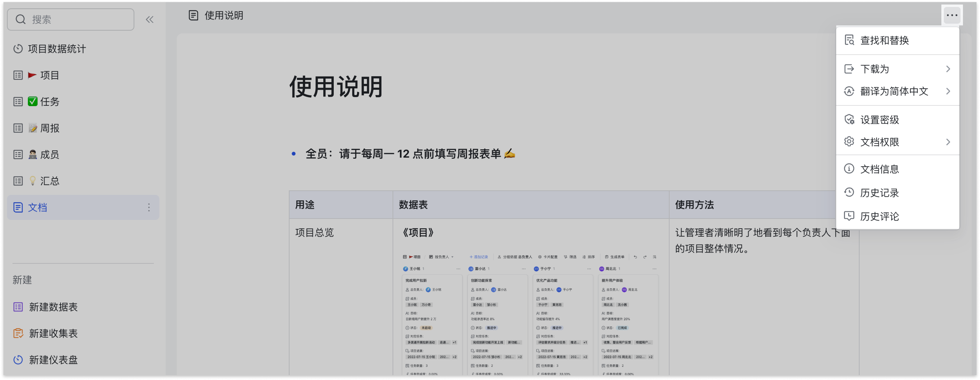Click 新建仪表盘 to add dashboard

(x=53, y=360)
